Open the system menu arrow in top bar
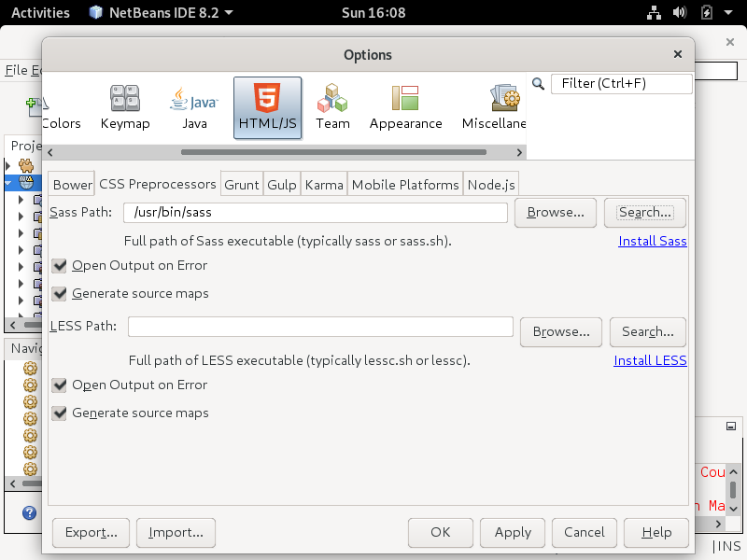 coord(728,12)
